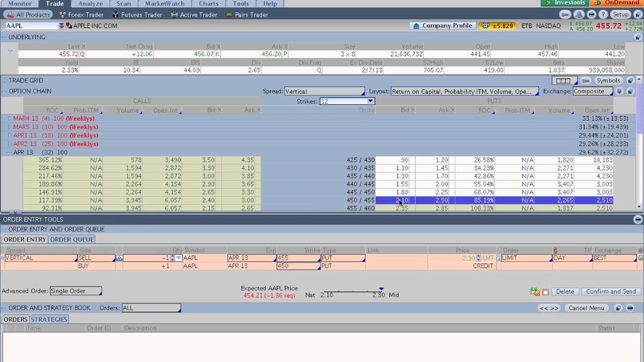
Task: Expand the MAR4 13 Weeklys expiration row
Action: pyautogui.click(x=9, y=119)
